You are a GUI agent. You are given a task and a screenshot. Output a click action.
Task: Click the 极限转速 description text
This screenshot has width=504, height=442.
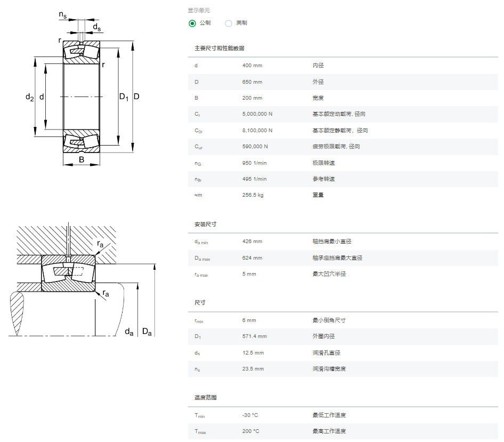pyautogui.click(x=323, y=163)
